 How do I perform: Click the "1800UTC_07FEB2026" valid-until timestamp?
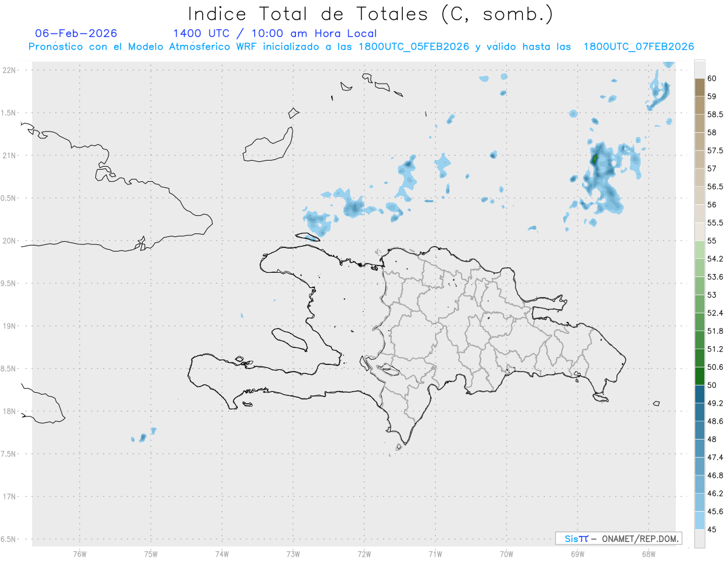[639, 47]
